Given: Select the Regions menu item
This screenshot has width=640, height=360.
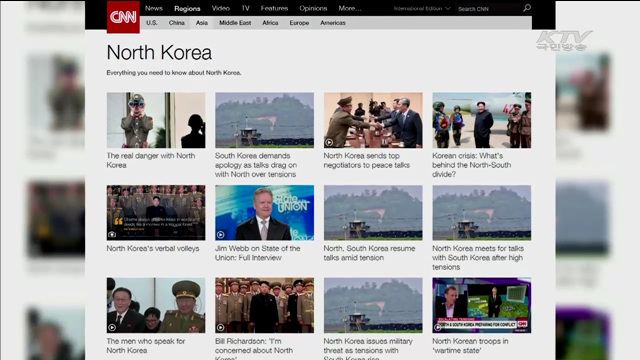Looking at the screenshot, I should pyautogui.click(x=187, y=9).
